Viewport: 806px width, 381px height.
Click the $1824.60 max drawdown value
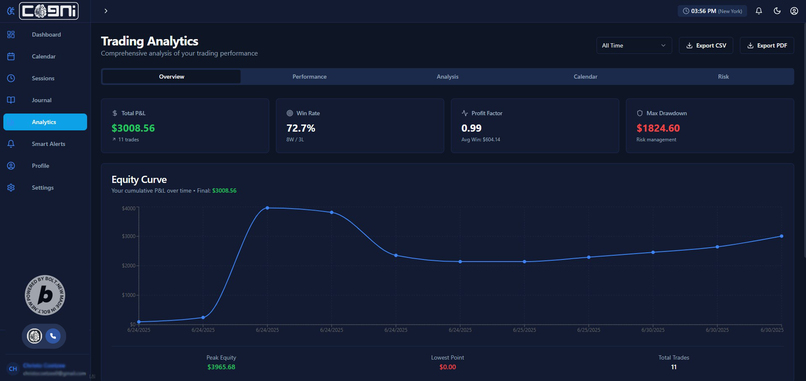[x=658, y=128]
